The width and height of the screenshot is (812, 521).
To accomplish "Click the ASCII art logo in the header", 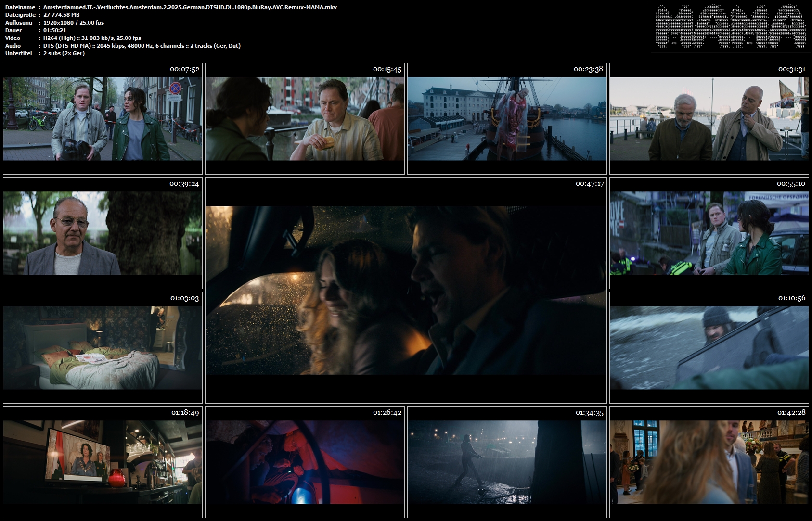I will point(730,26).
